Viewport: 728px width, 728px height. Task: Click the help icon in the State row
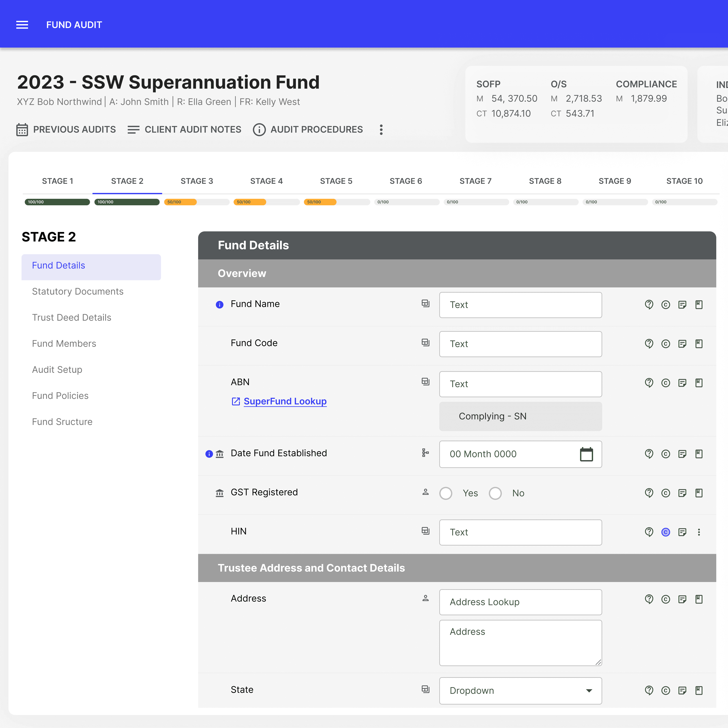point(649,690)
